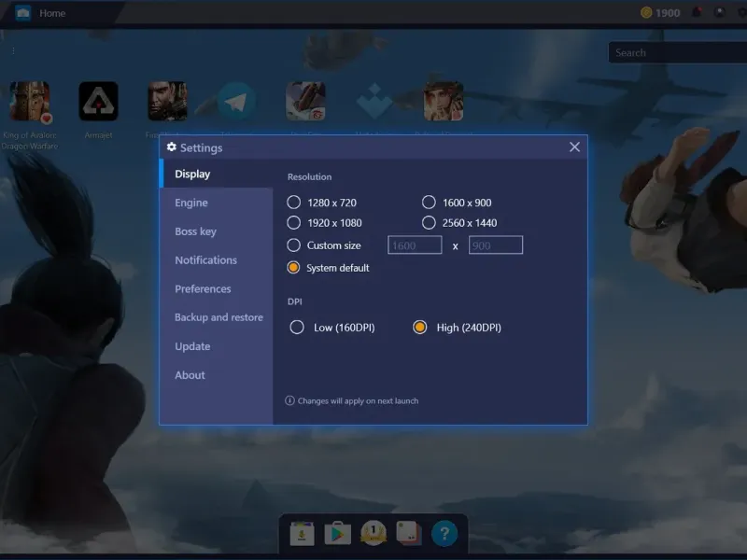The height and width of the screenshot is (560, 747).
Task: Click the info icon beside Changes will apply
Action: (289, 400)
